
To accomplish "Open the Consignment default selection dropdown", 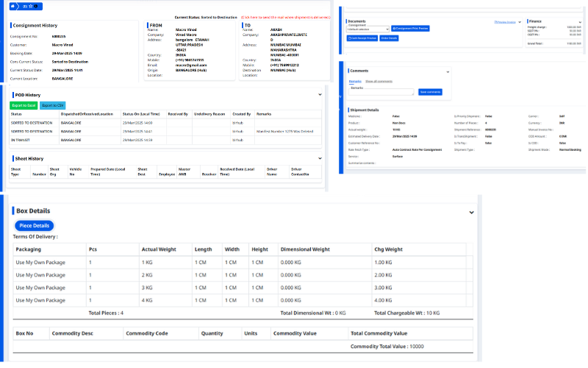I will coord(367,28).
